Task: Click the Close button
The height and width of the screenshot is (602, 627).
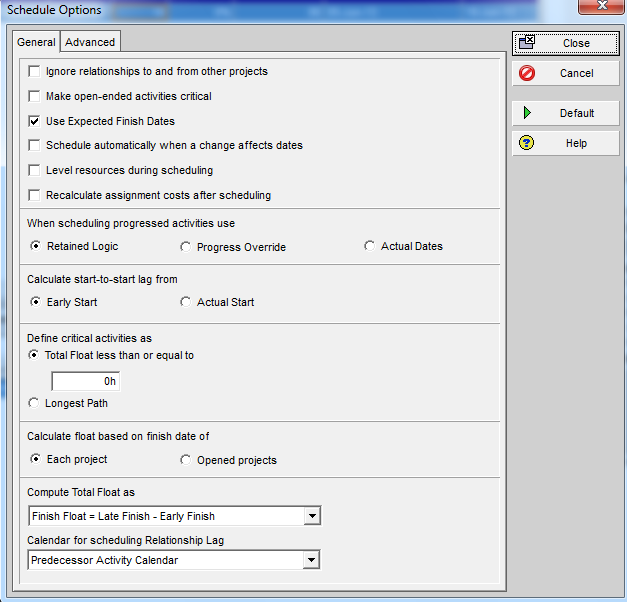Action: 566,43
